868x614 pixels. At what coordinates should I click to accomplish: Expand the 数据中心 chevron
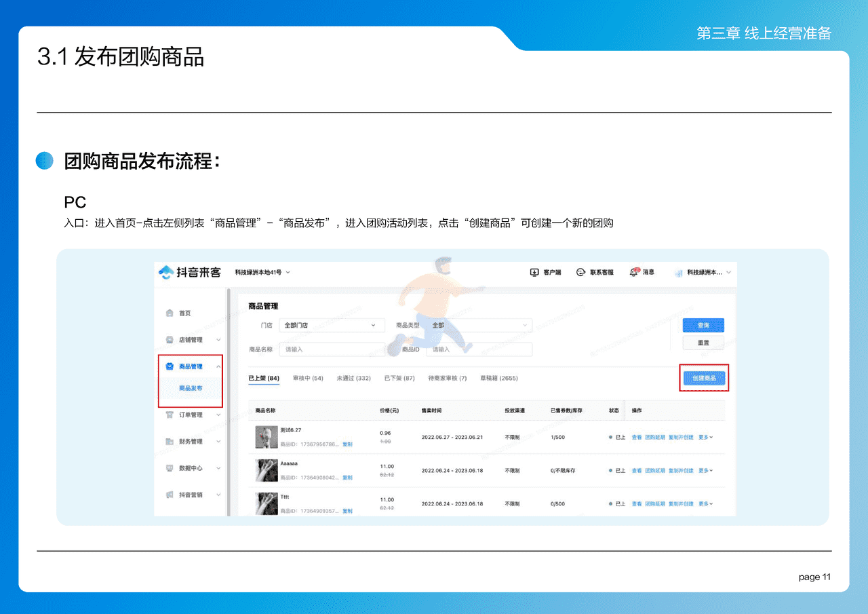(218, 468)
